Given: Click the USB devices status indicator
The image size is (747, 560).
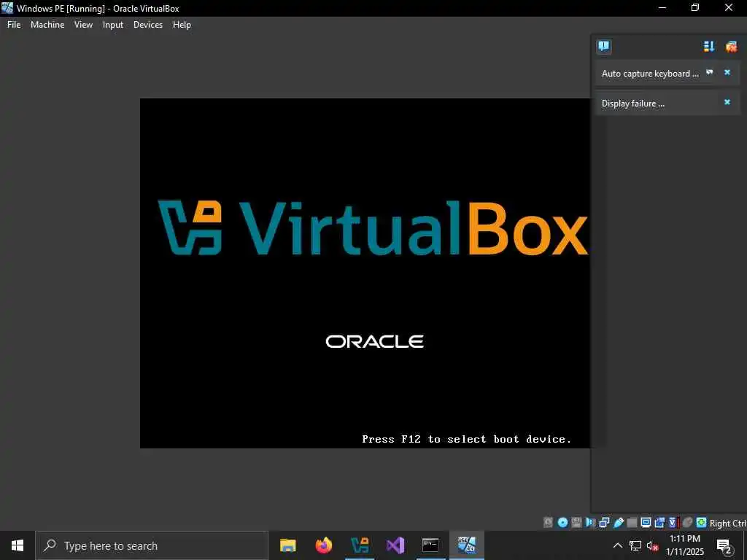Looking at the screenshot, I should pyautogui.click(x=619, y=522).
